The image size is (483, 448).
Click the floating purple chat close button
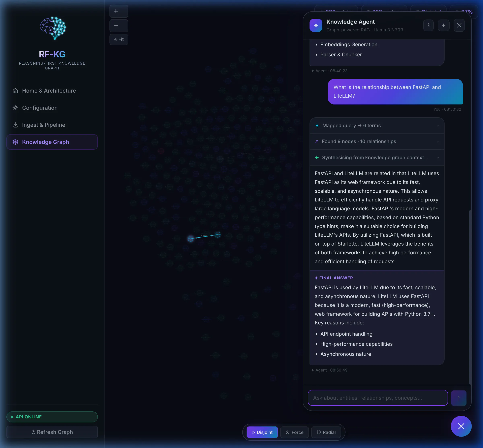(x=461, y=426)
